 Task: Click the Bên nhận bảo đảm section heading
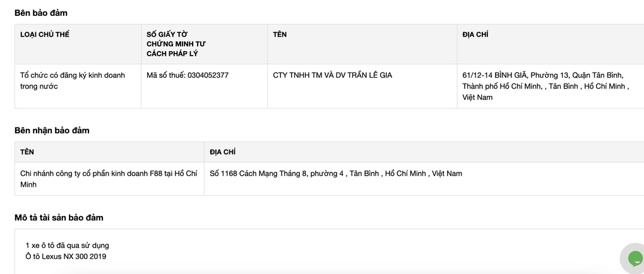click(52, 131)
